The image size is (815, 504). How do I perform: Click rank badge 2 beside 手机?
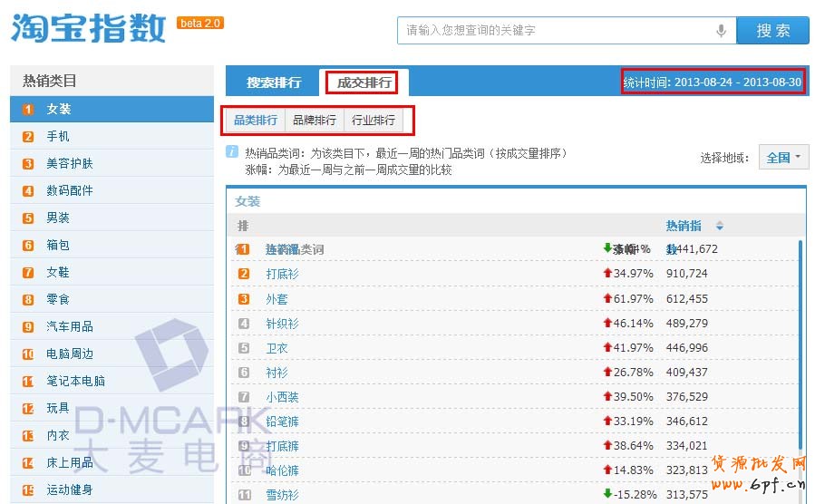[28, 137]
